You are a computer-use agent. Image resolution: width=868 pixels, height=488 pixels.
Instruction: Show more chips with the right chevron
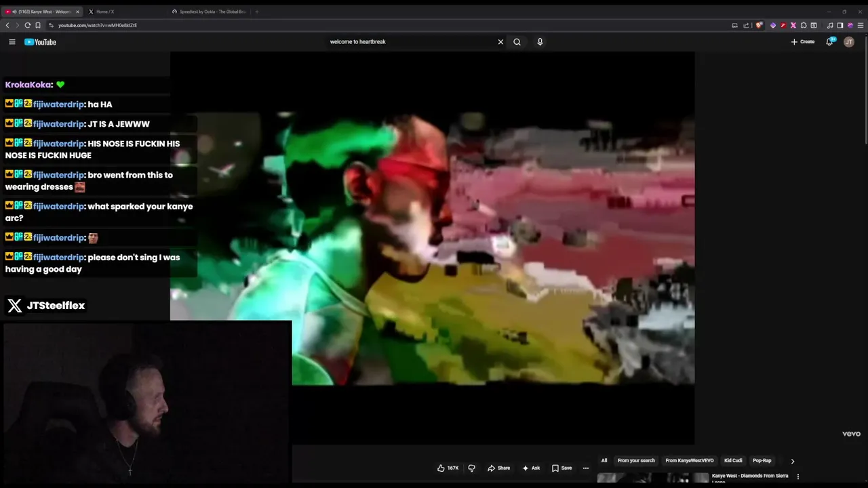tap(792, 461)
